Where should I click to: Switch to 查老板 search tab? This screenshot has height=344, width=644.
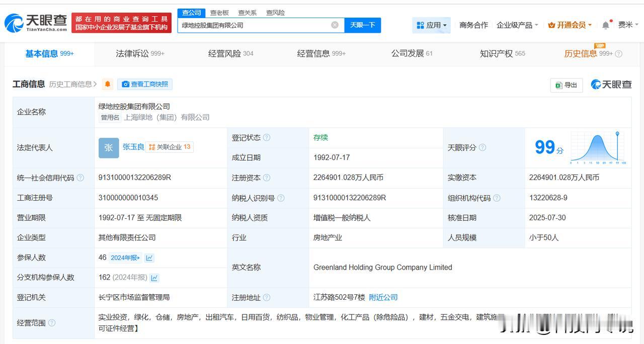pyautogui.click(x=219, y=13)
